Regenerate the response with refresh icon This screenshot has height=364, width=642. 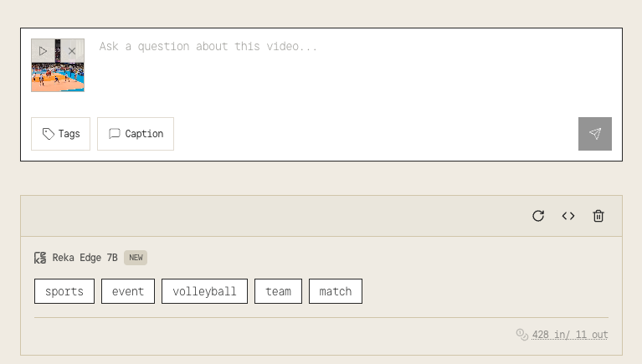538,216
